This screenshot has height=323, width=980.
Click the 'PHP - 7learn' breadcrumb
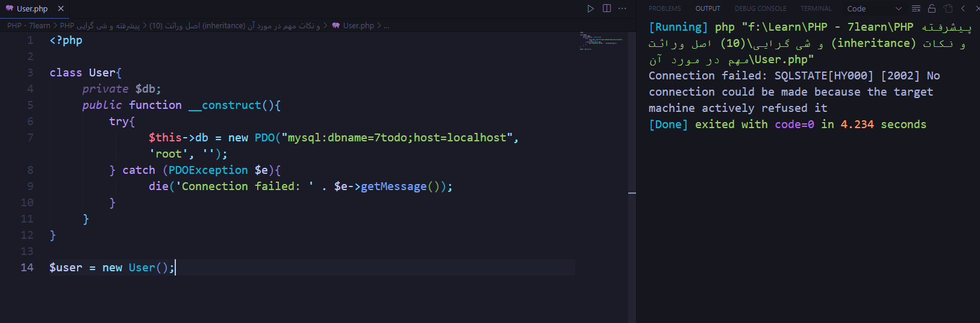(x=29, y=25)
